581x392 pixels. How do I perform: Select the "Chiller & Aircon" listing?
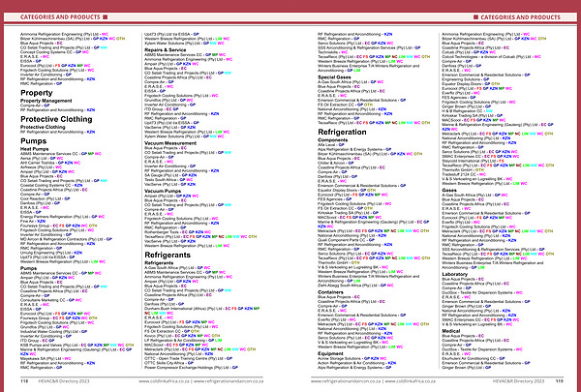click(336, 163)
